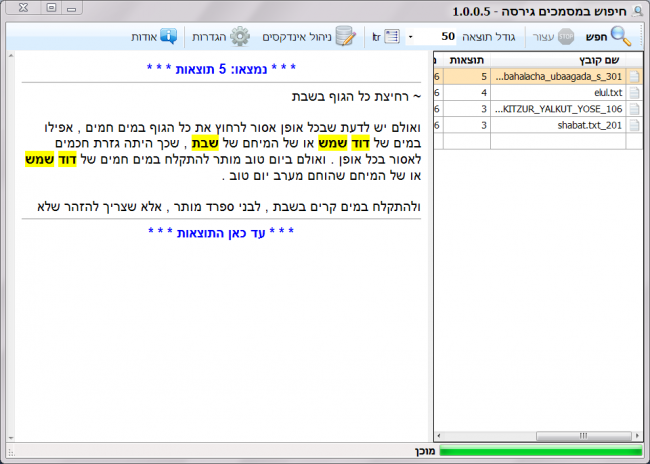This screenshot has height=464, width=650.
Task: Click the file list scrollbar's right arrow
Action: tap(638, 436)
